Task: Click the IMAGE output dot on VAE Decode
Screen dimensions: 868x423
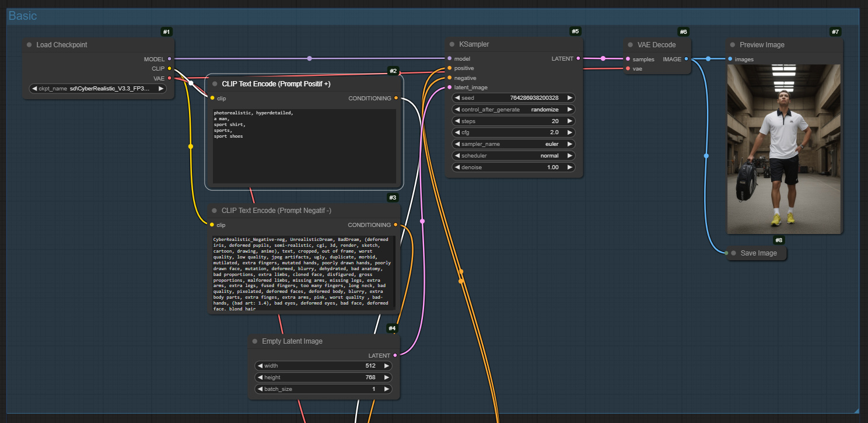Action: pyautogui.click(x=685, y=59)
